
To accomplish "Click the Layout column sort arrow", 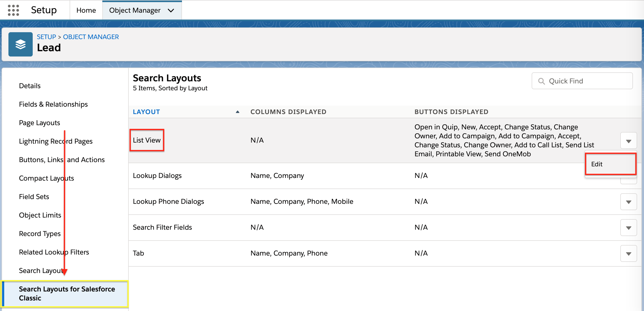I will point(237,112).
